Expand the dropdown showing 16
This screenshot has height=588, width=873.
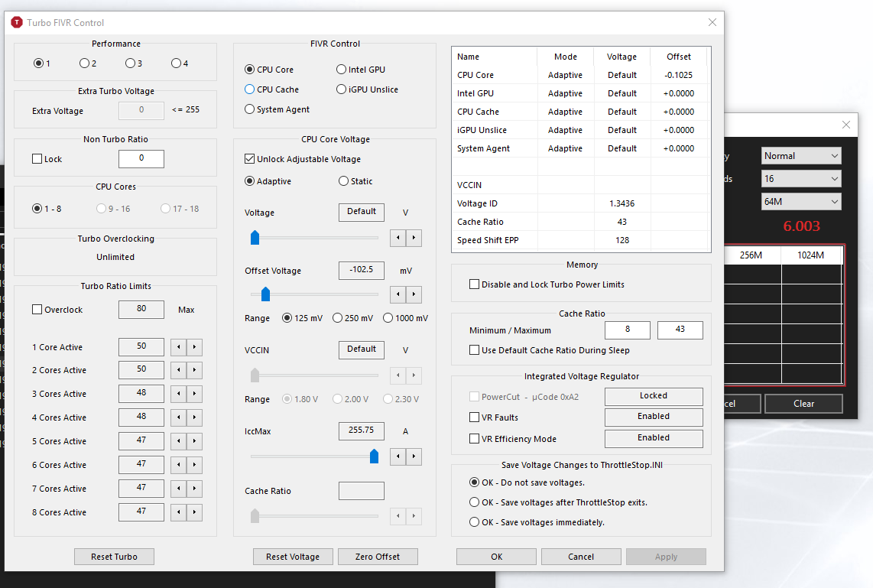click(801, 179)
